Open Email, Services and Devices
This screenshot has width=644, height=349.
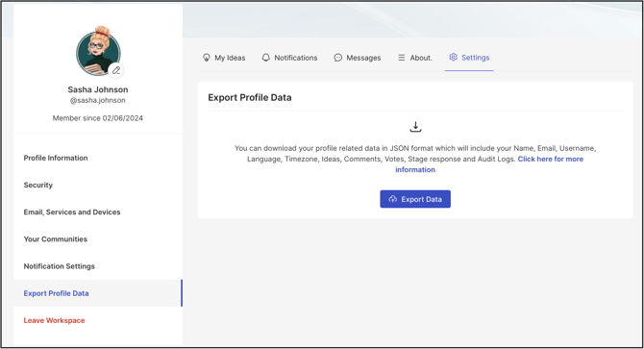click(98, 212)
